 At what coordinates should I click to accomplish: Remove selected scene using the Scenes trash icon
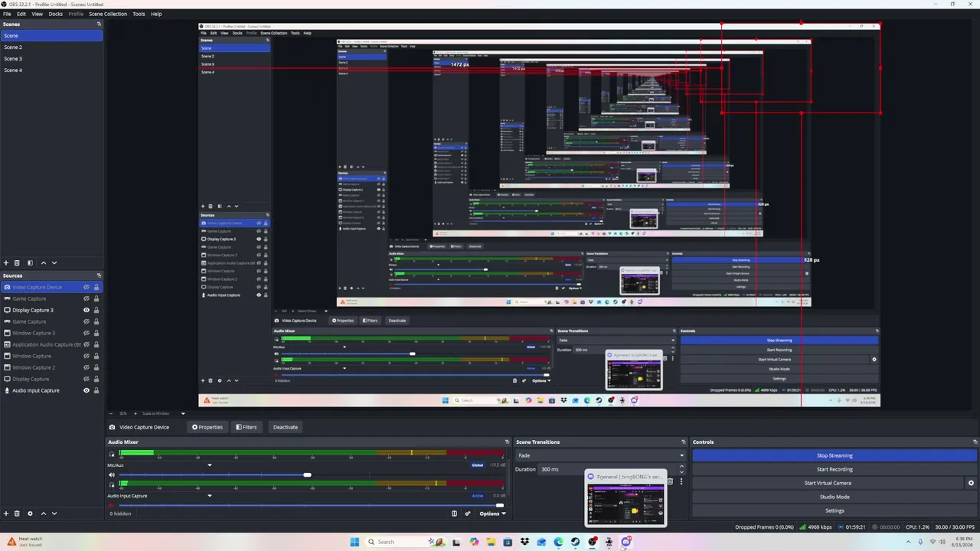17,262
